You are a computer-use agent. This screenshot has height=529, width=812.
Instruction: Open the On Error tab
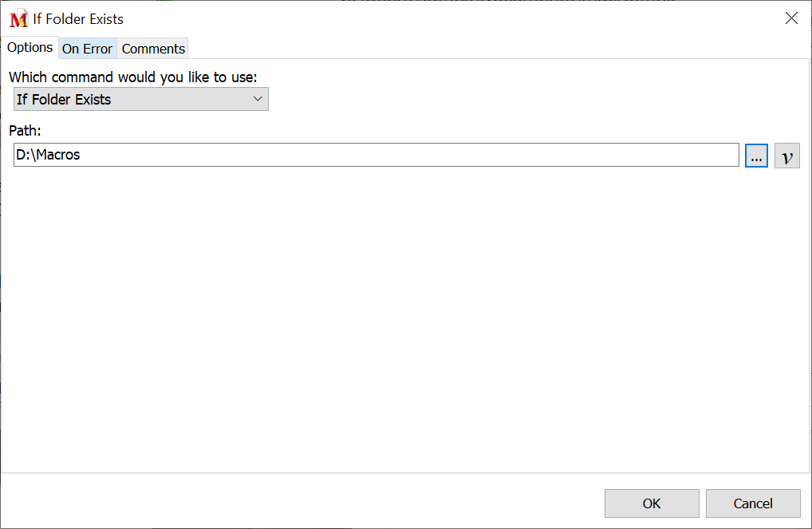[87, 49]
